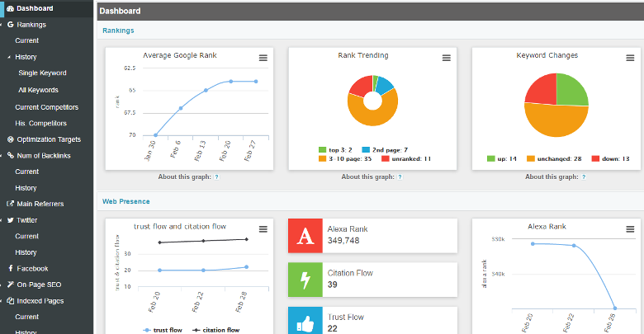
Task: Toggle the '3-10 page: 35' legend entry
Action: click(345, 159)
